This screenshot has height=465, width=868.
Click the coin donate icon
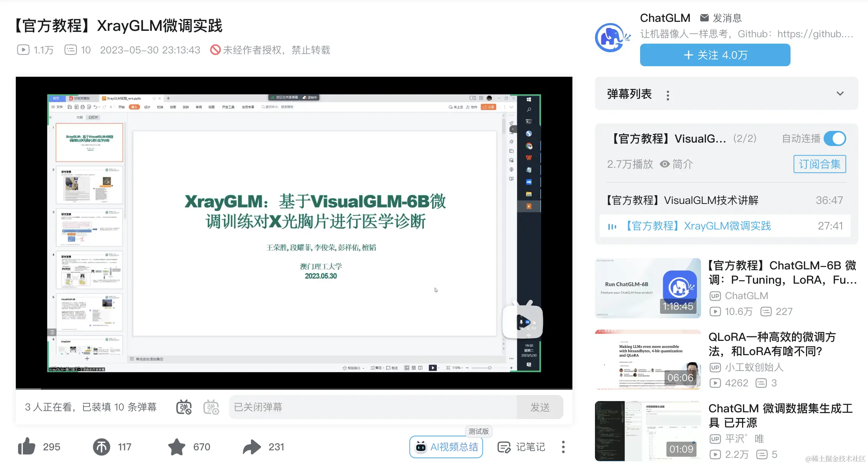pyautogui.click(x=102, y=447)
